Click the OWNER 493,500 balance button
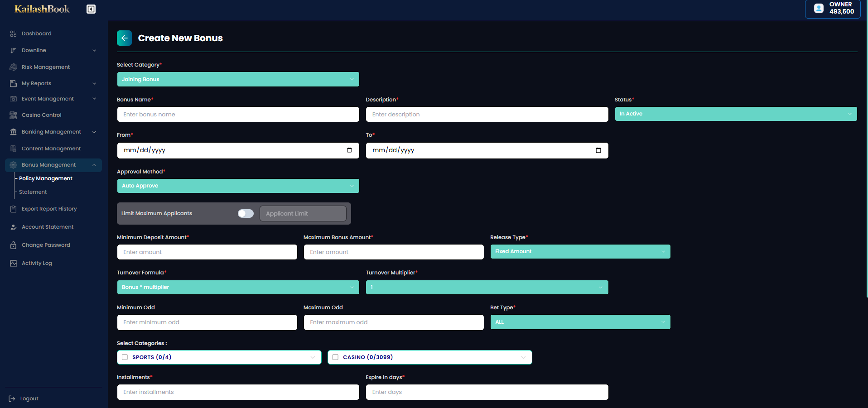Image resolution: width=868 pixels, height=408 pixels. click(x=833, y=9)
